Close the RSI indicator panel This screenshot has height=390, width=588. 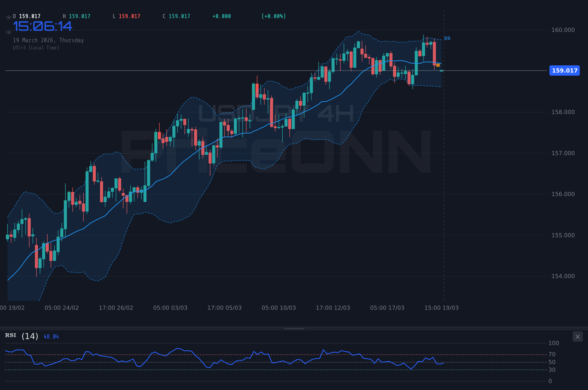[577, 336]
